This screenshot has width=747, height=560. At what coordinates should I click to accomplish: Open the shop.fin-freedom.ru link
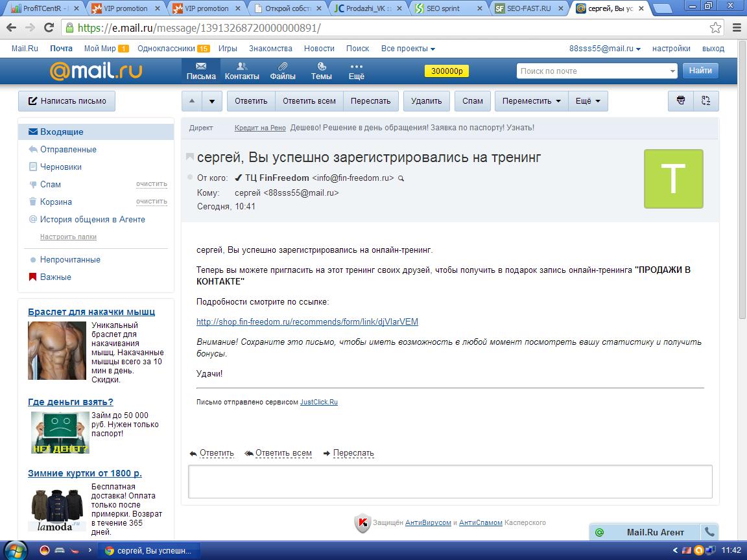pos(307,322)
